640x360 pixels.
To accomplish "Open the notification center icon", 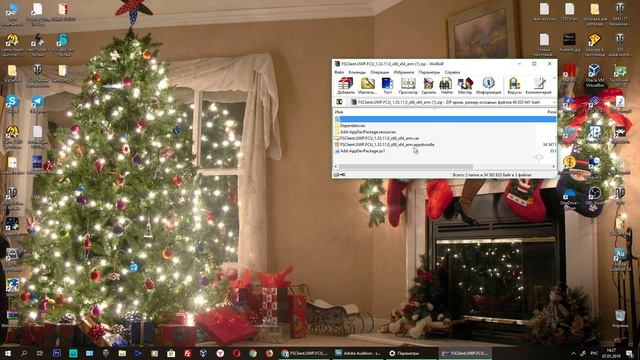I will pos(629,353).
